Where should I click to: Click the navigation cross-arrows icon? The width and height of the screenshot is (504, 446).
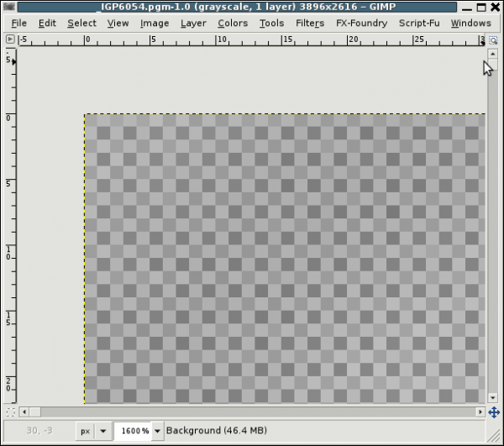494,412
